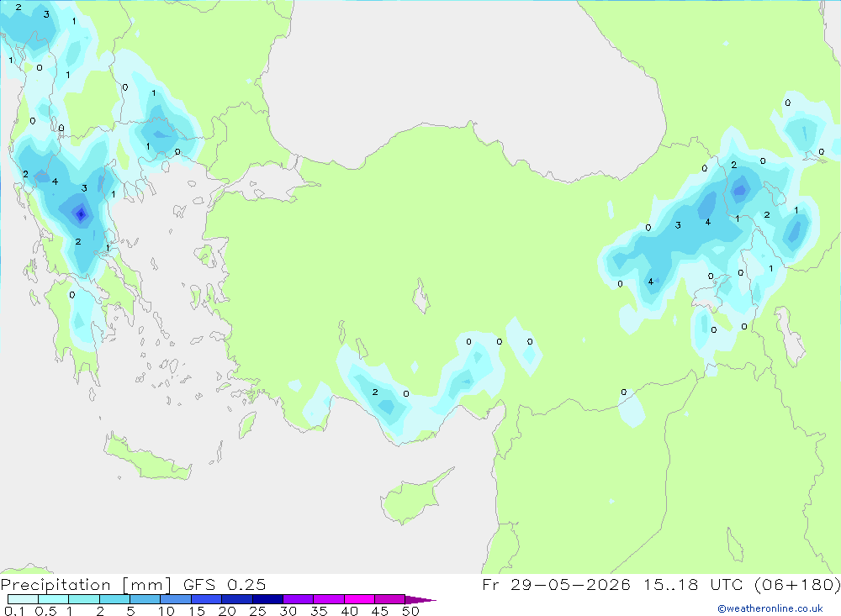Screen dimensions: 841x616
Task: Pick the 45–50 mm legend color swatch
Action: pos(389,599)
